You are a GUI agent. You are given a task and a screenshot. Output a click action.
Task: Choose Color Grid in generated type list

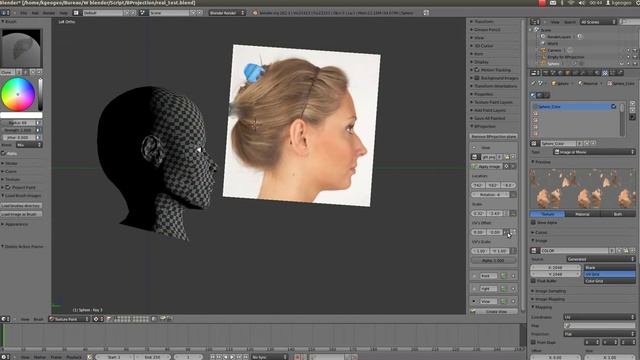610,281
